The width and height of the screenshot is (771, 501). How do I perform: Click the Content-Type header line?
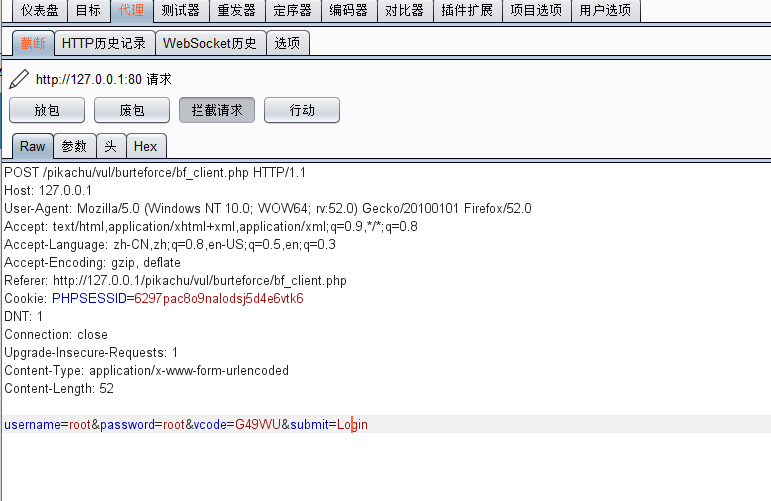147,370
